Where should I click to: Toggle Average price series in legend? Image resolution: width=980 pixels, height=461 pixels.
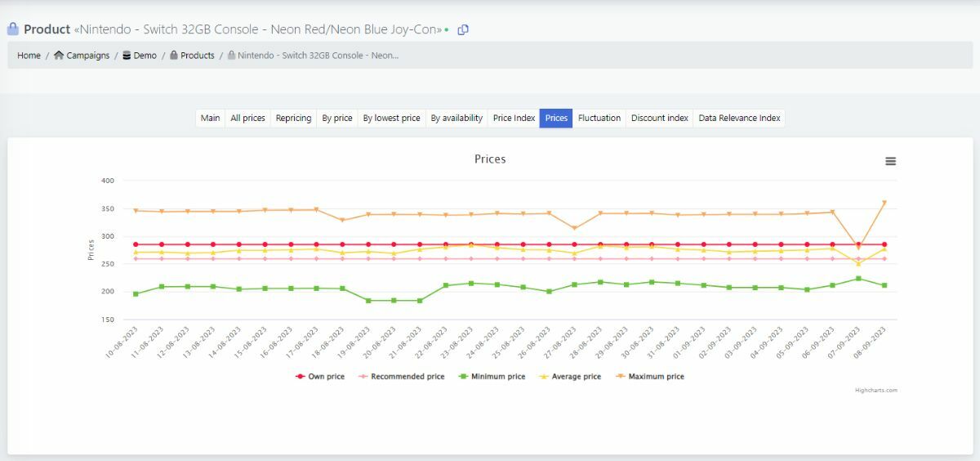click(570, 377)
